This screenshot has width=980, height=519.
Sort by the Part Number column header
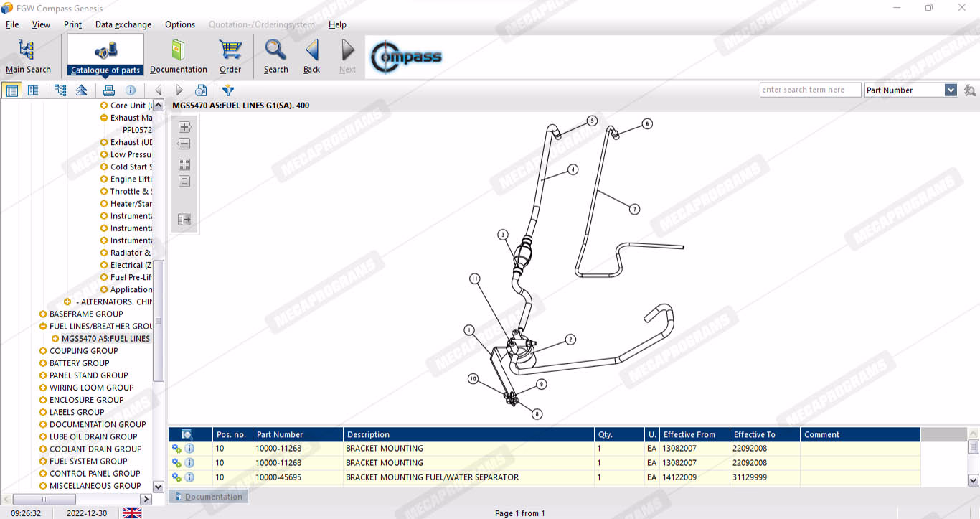point(298,434)
